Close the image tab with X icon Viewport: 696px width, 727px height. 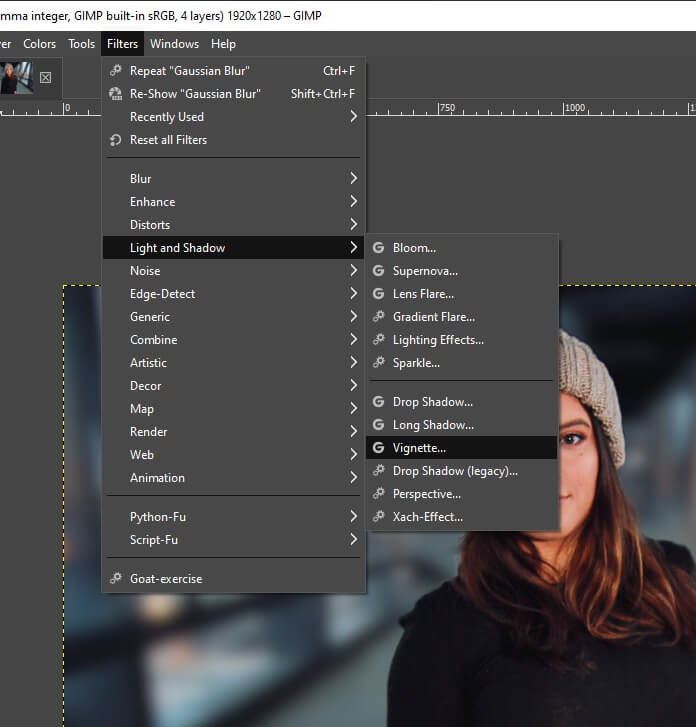(x=45, y=78)
